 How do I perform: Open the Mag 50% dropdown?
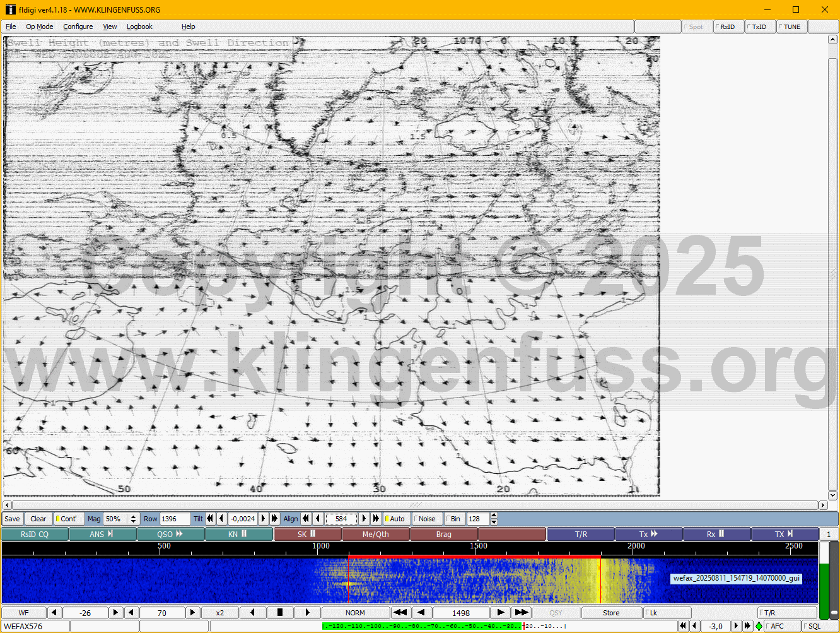click(133, 519)
